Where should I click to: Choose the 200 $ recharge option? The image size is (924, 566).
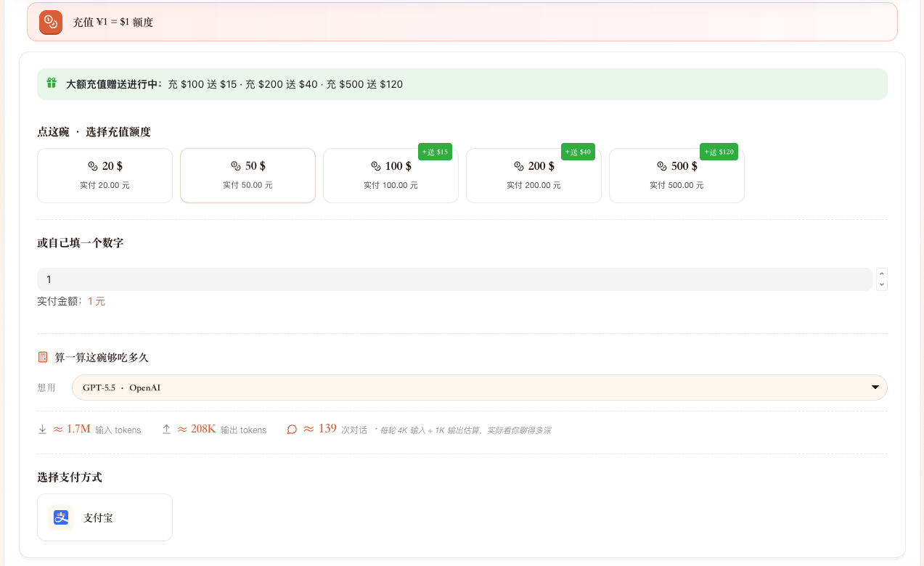point(533,176)
